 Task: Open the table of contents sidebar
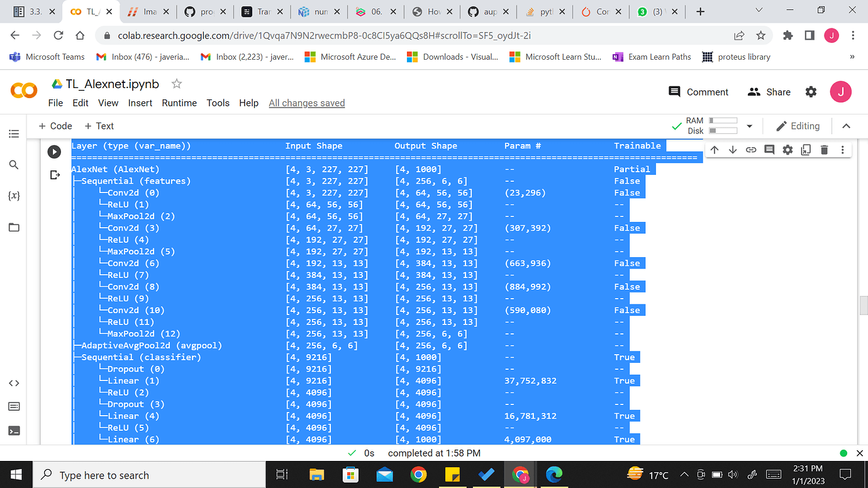pos(14,134)
